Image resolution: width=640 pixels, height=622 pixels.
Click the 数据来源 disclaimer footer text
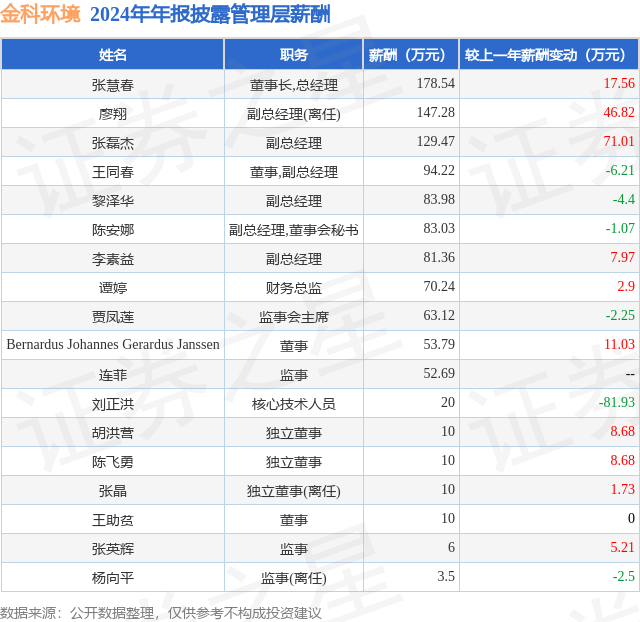(x=161, y=613)
